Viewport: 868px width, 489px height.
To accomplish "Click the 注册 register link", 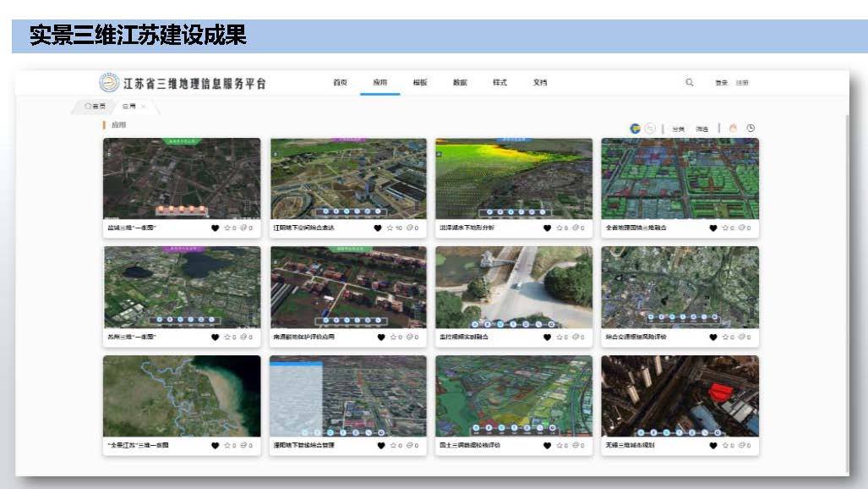I will pos(741,83).
